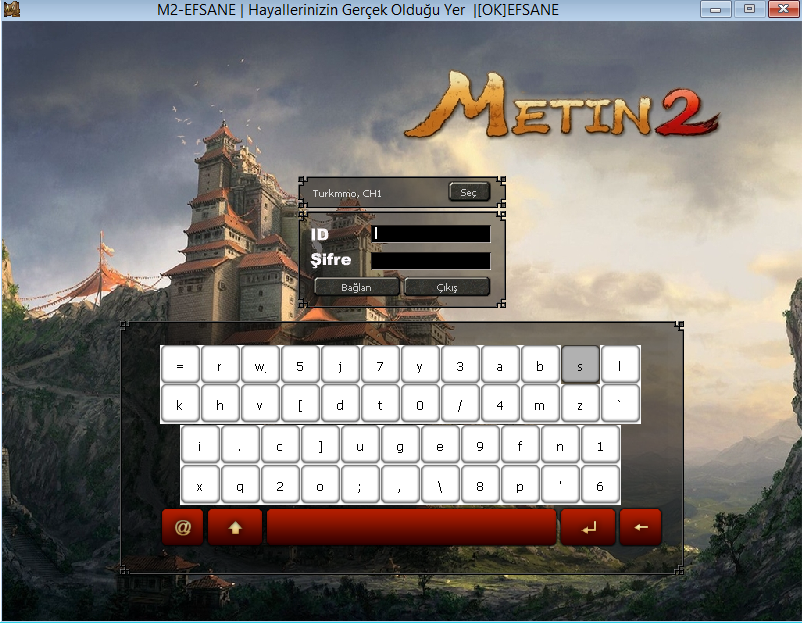Tap the 'm' key
The height and width of the screenshot is (623, 802).
tap(540, 404)
